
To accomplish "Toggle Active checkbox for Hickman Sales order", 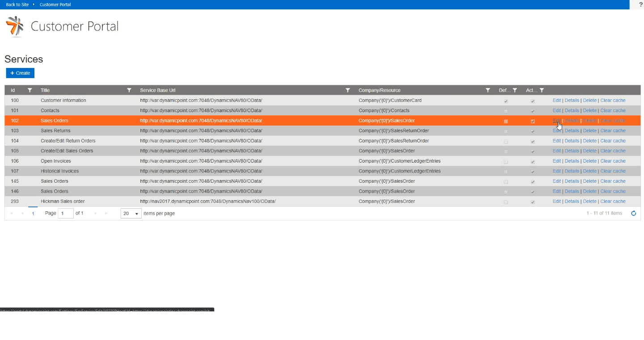I will (533, 202).
